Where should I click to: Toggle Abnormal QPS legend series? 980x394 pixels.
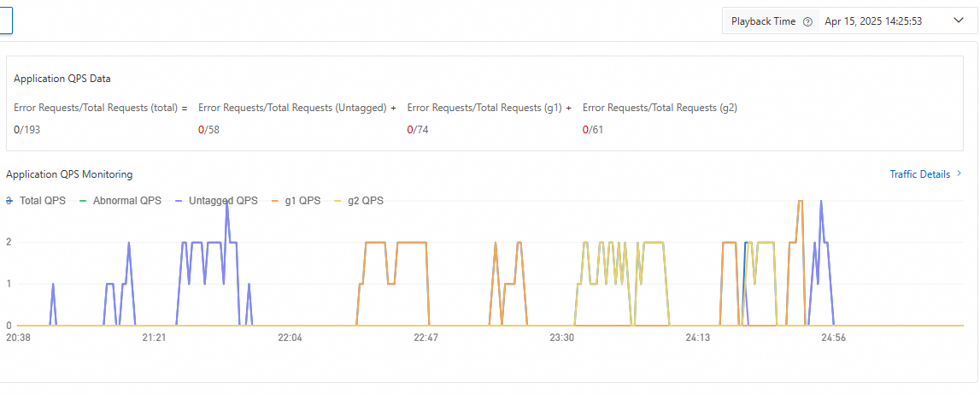pos(120,201)
